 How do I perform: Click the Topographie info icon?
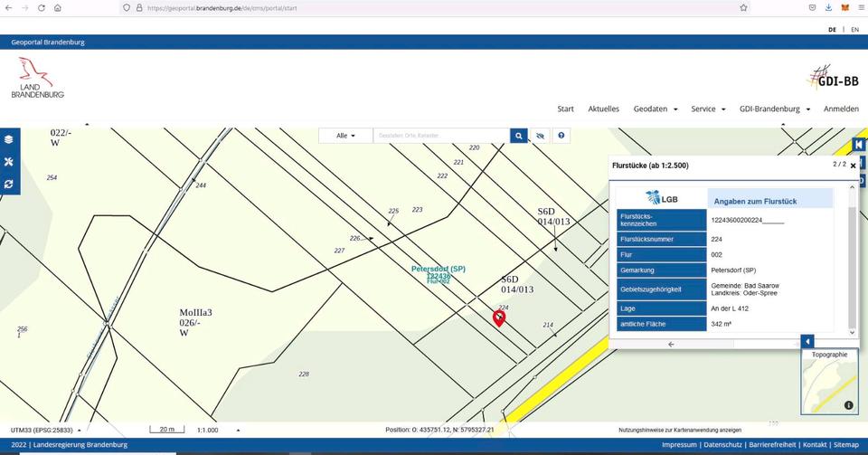pos(848,406)
